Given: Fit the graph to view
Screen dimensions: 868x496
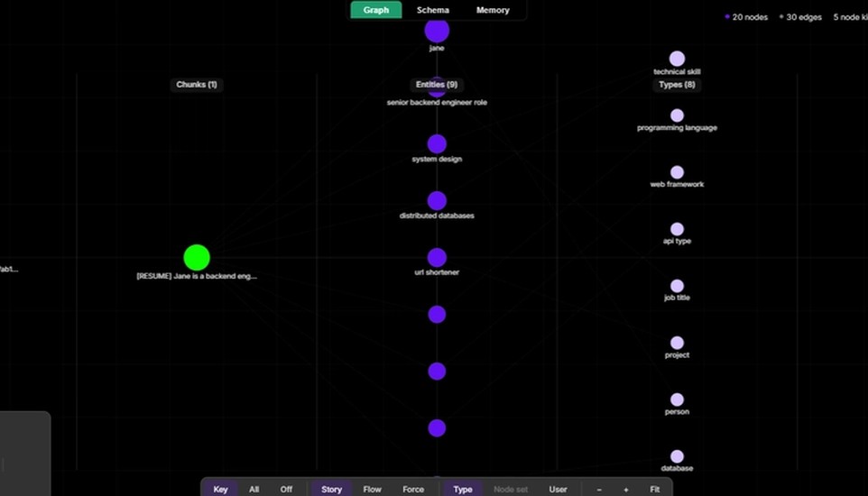Looking at the screenshot, I should [x=655, y=490].
